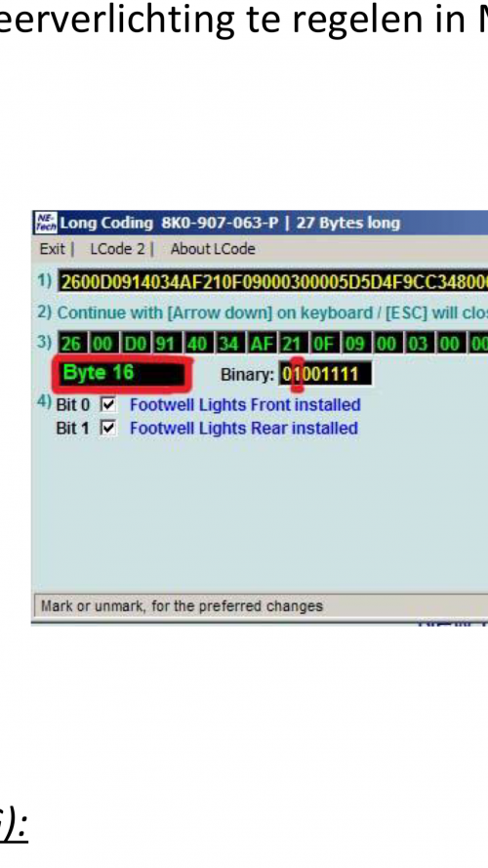Image resolution: width=488 pixels, height=868 pixels.
Task: Select byte cell AF in byte row
Action: pos(260,344)
